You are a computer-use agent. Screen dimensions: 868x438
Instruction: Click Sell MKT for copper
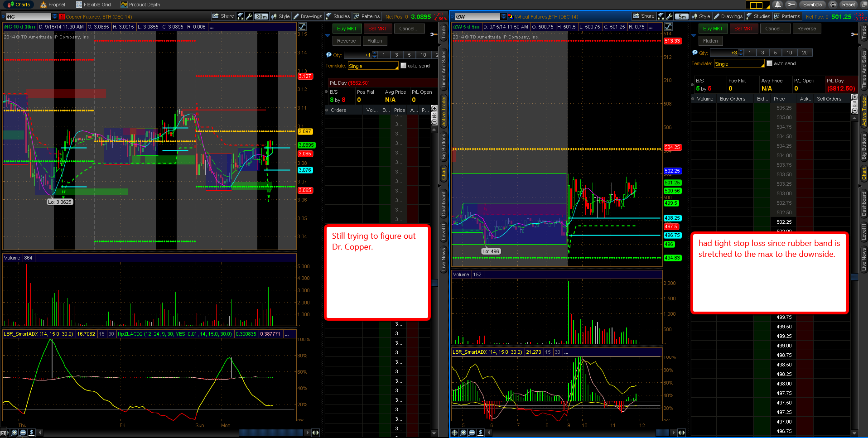point(378,29)
